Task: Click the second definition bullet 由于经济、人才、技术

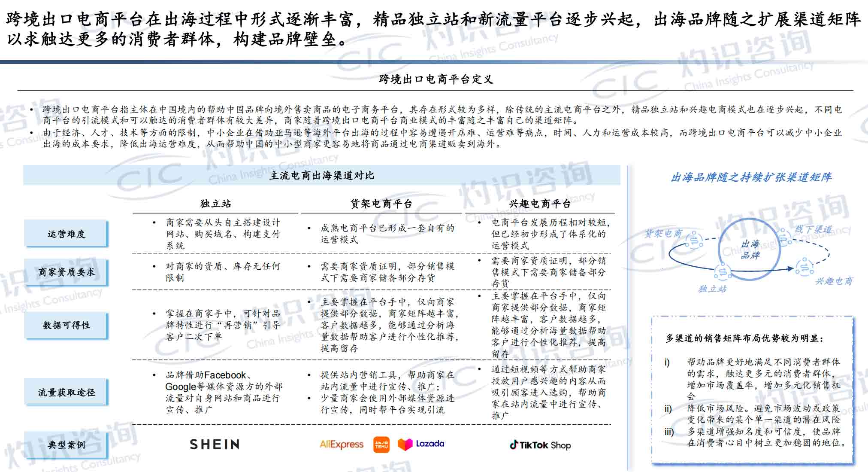Action: tap(442, 138)
